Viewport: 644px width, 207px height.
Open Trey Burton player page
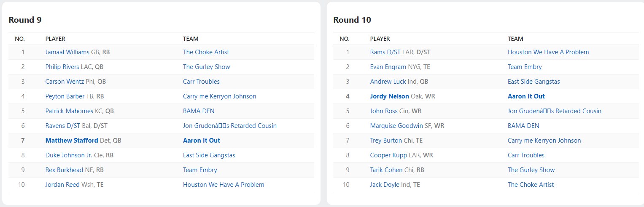(386, 141)
